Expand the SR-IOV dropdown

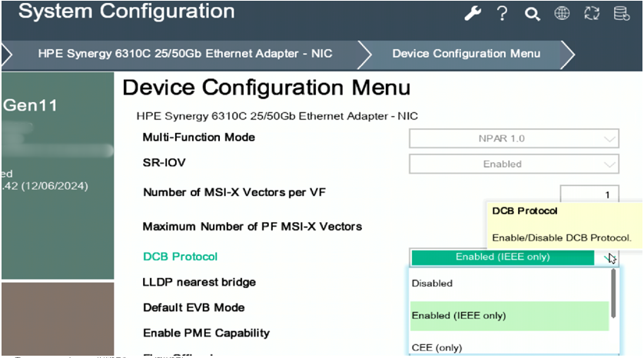point(513,164)
